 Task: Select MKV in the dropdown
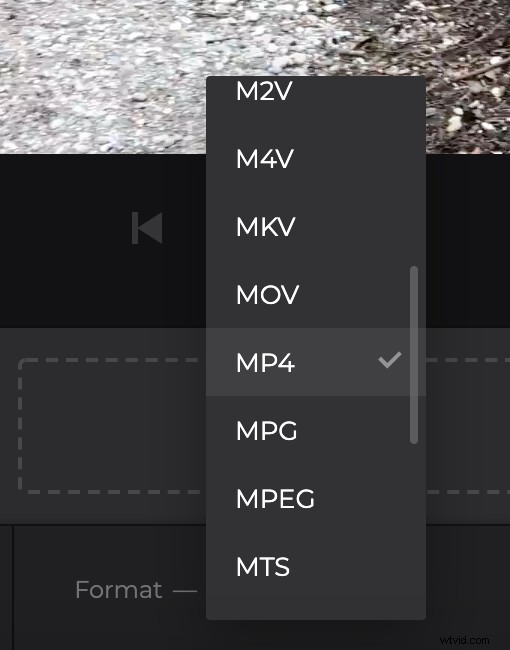coord(316,226)
